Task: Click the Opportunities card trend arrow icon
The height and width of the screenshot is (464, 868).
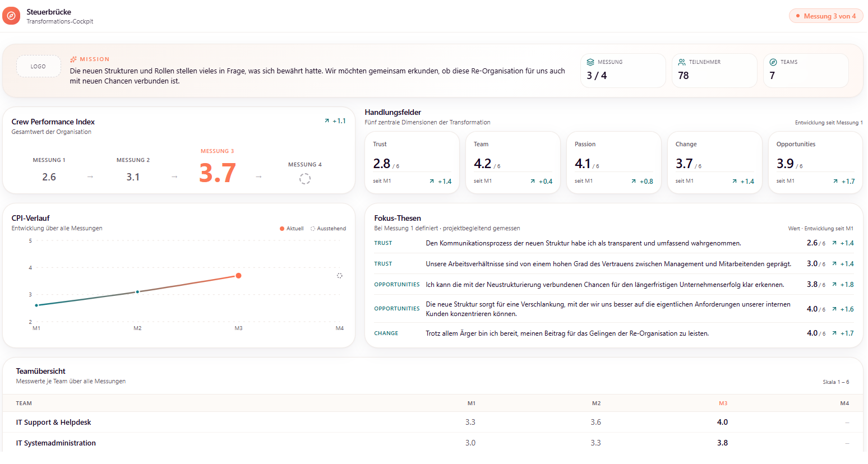Action: pyautogui.click(x=835, y=181)
